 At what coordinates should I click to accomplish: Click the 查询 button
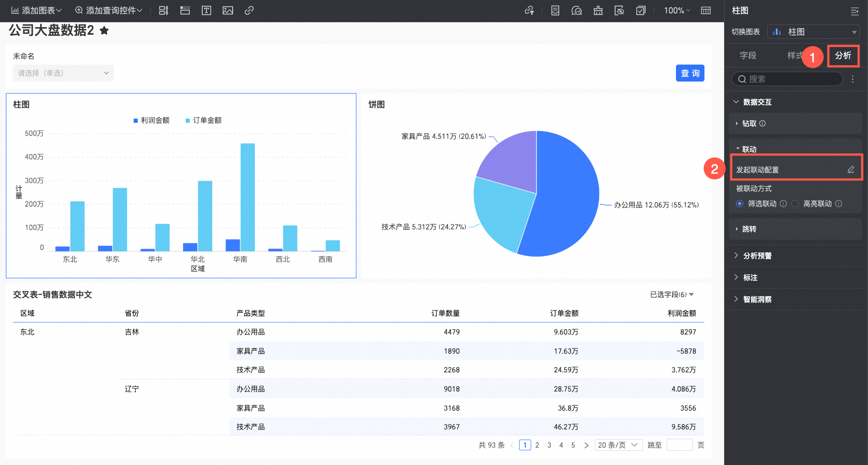(690, 73)
